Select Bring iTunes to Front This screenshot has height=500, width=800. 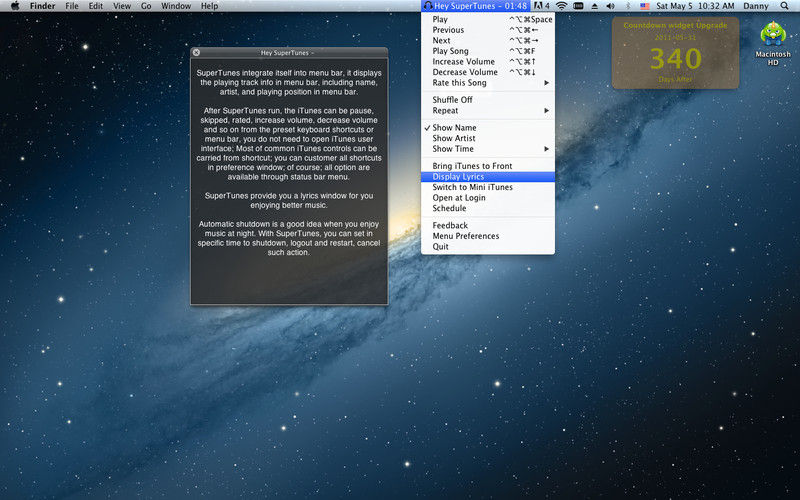pos(488,166)
